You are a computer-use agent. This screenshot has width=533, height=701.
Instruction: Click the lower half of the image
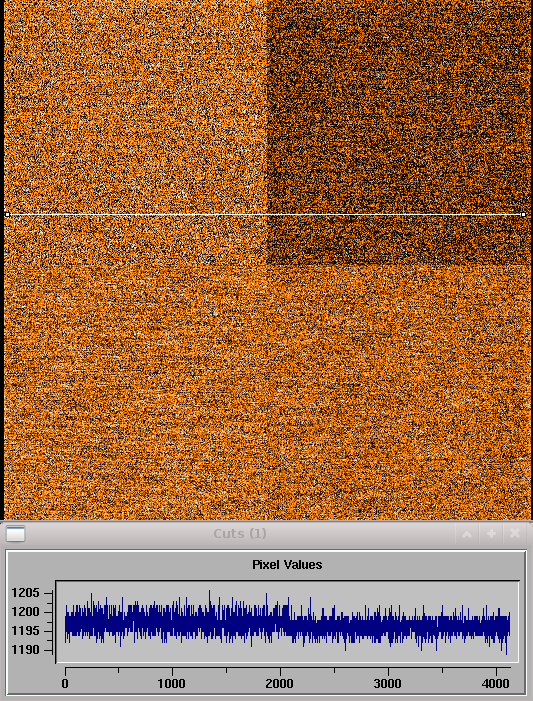(x=266, y=393)
